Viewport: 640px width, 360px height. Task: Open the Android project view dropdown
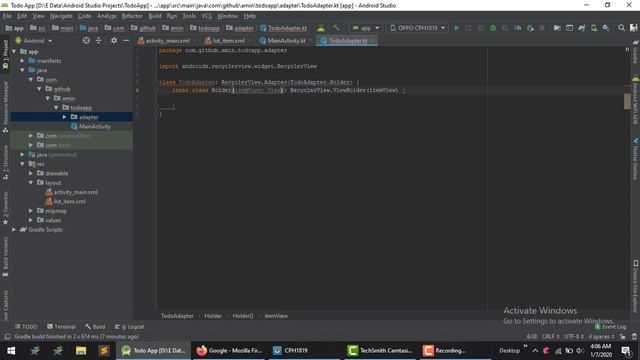[x=33, y=41]
